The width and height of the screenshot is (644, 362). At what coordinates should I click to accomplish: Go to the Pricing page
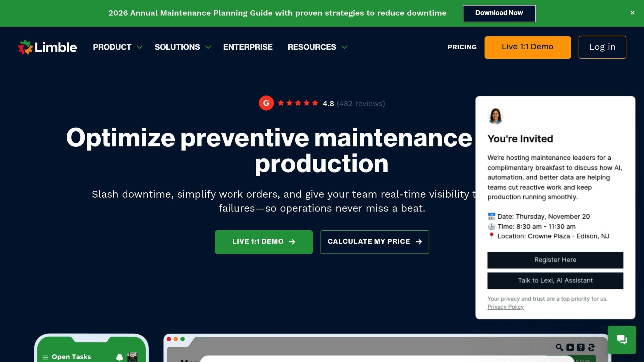(x=462, y=47)
